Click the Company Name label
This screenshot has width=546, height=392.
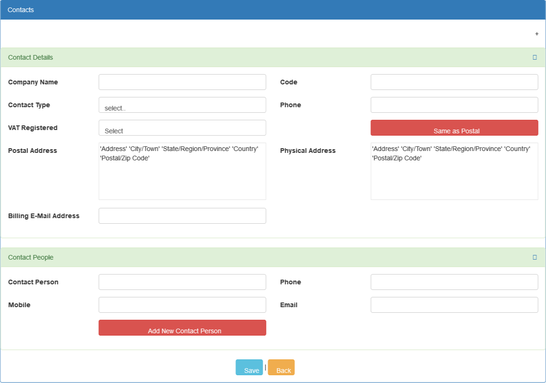[33, 82]
